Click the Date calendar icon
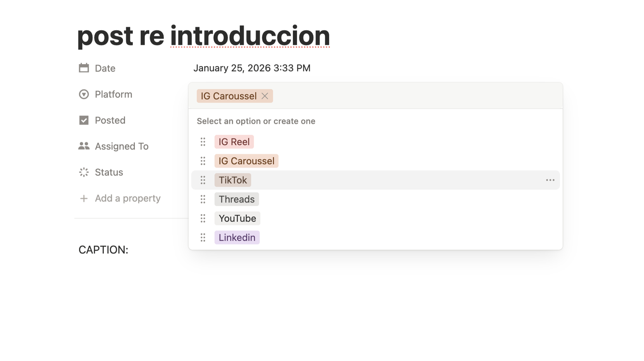The height and width of the screenshot is (361, 644). (84, 68)
